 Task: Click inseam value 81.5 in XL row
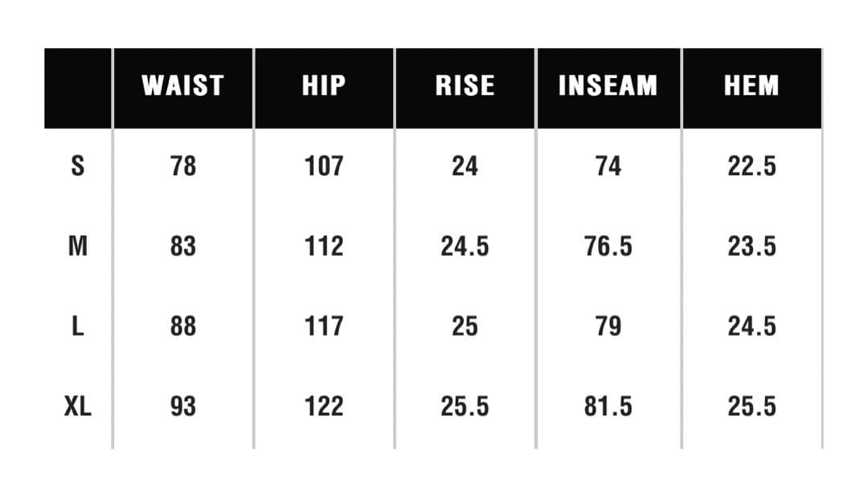(x=608, y=407)
